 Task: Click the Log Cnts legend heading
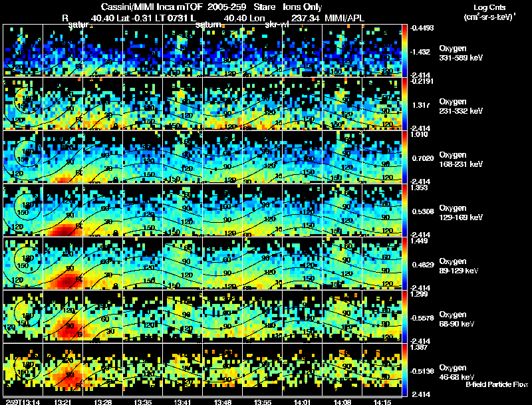(489, 7)
